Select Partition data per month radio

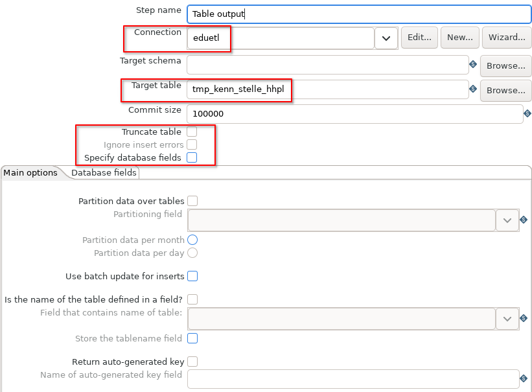coord(192,240)
